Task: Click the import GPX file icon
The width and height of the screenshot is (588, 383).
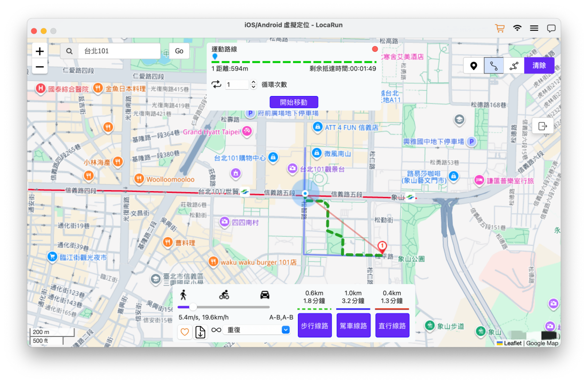Action: coord(200,332)
